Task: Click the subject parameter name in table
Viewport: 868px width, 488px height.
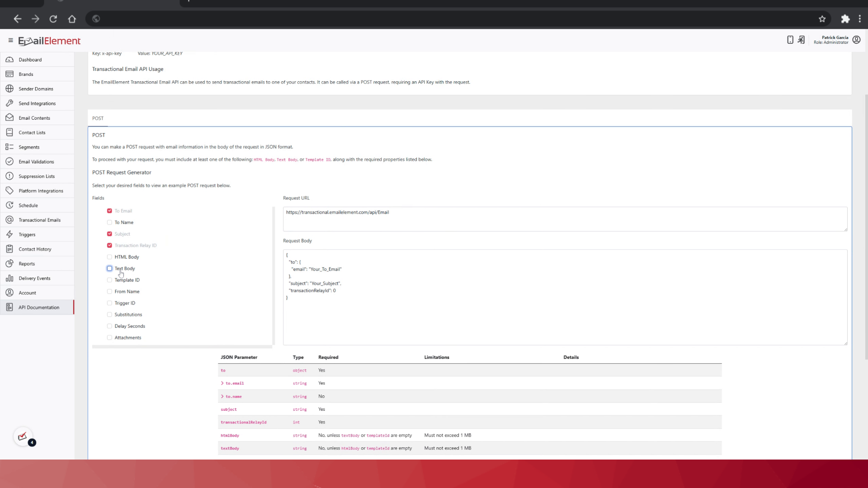Action: pos(229,409)
